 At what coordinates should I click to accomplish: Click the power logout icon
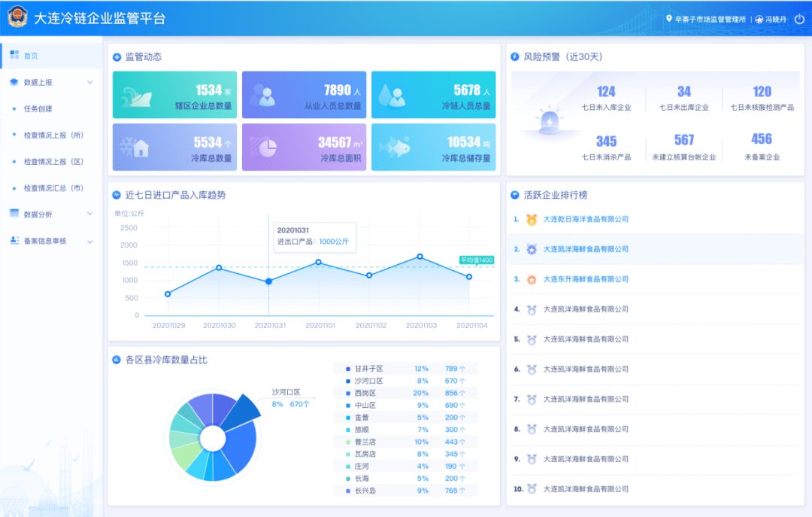pyautogui.click(x=798, y=19)
